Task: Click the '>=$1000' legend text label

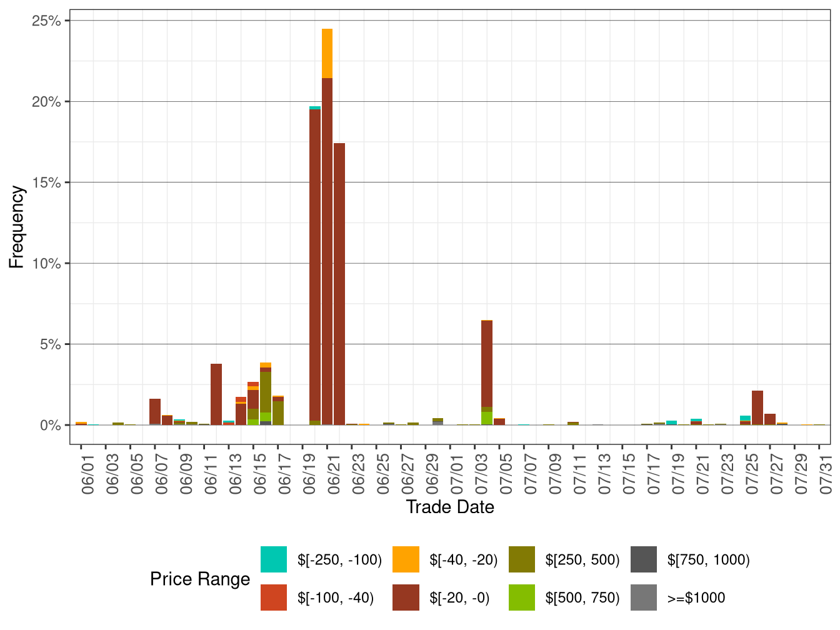Action: tap(696, 598)
